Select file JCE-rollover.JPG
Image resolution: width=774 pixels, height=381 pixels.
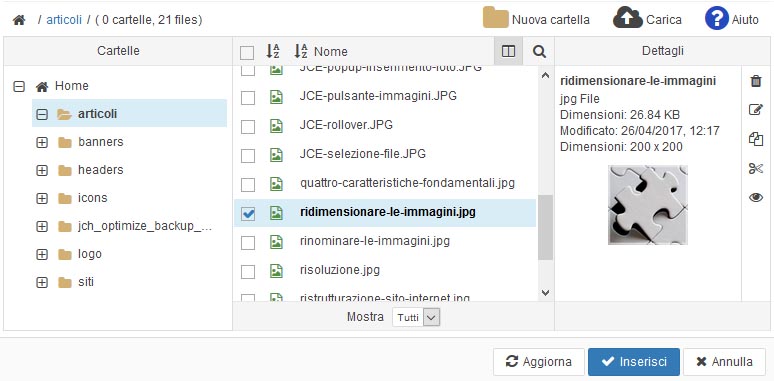click(346, 125)
